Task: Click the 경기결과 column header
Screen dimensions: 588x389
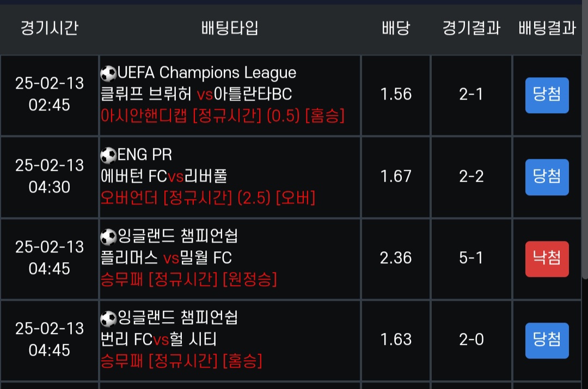Action: click(471, 28)
